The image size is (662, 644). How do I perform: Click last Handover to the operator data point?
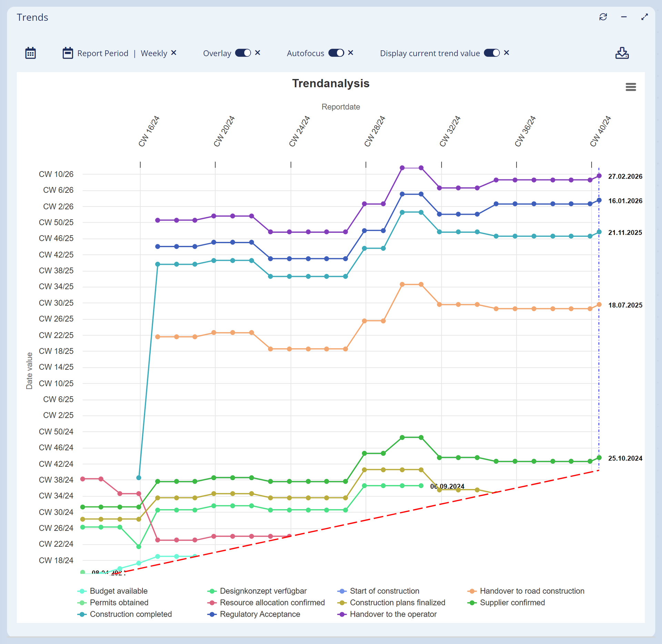(x=599, y=176)
